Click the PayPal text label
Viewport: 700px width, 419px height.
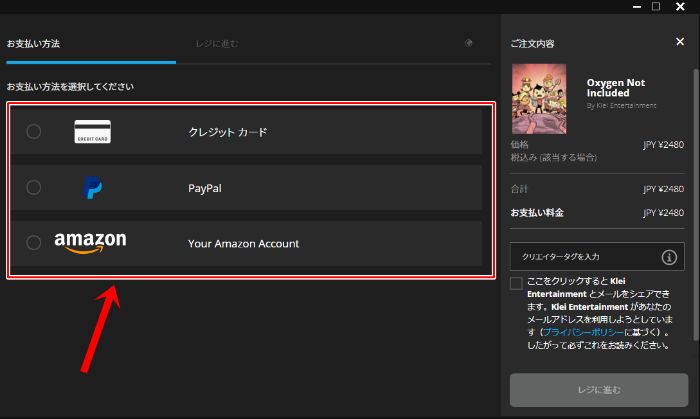coord(205,188)
